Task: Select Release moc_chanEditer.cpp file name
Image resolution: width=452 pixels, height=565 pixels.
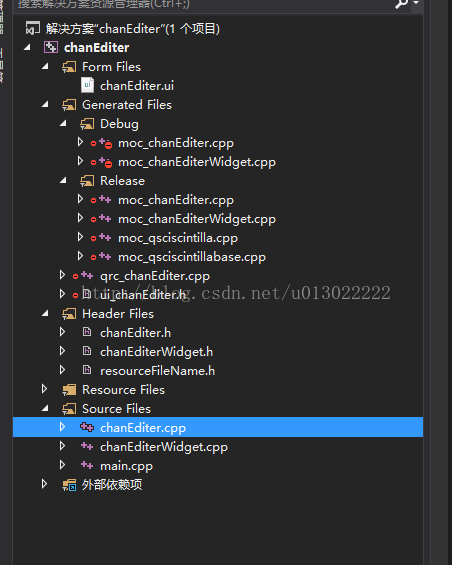Action: pos(176,200)
